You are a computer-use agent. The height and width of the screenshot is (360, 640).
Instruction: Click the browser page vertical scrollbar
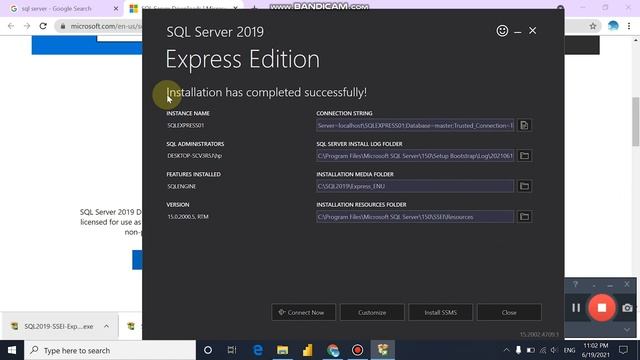click(x=636, y=122)
